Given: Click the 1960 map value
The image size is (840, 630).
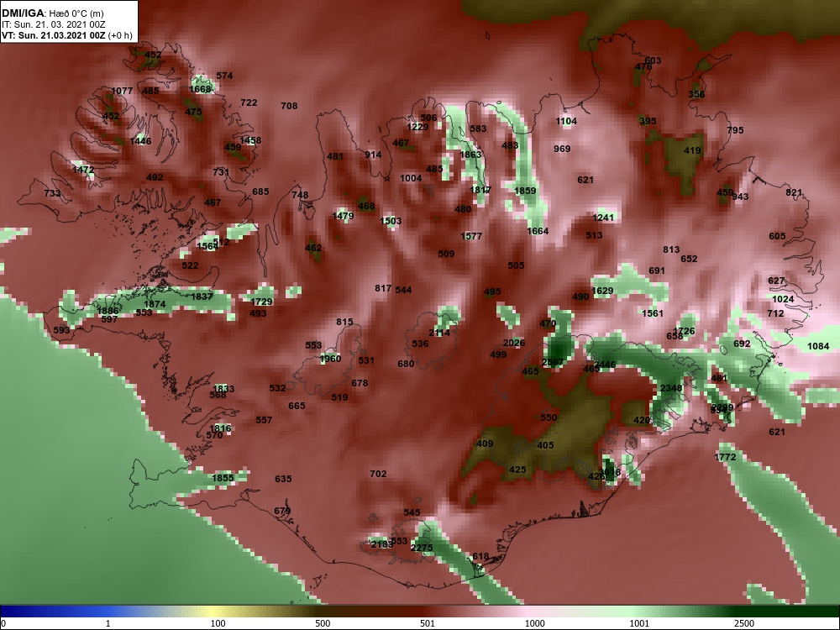Looking at the screenshot, I should pos(330,359).
